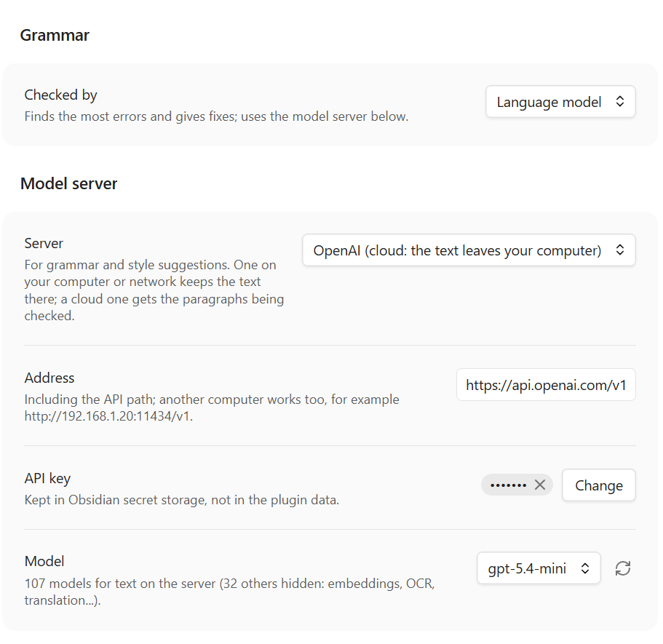Screen dimensions: 663x644
Task: Click the Change button for the API key
Action: [599, 485]
